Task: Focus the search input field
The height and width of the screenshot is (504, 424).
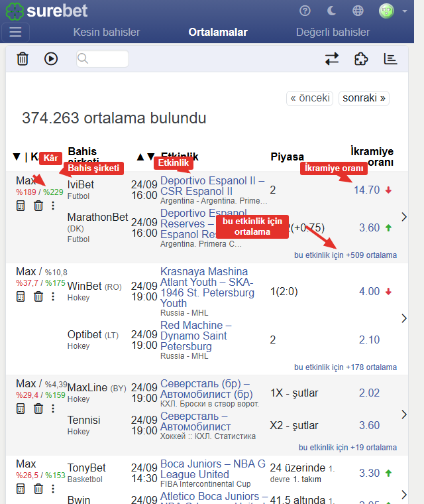Action: point(103,59)
